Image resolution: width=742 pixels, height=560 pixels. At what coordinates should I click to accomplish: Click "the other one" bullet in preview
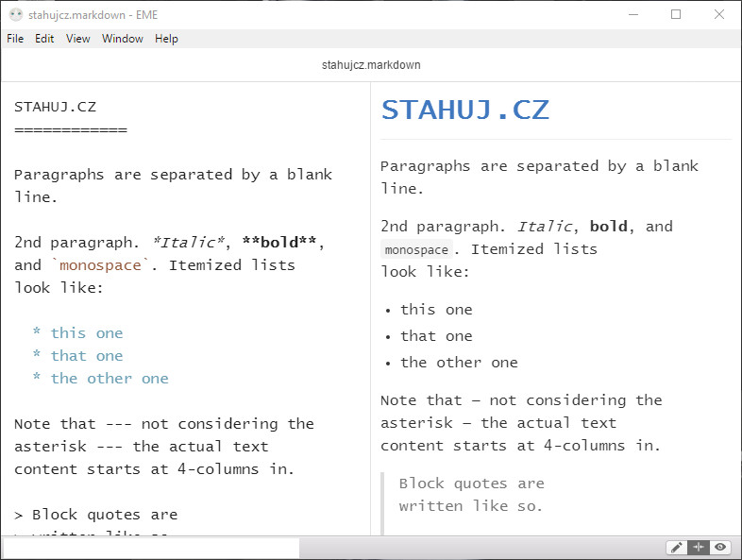(459, 363)
